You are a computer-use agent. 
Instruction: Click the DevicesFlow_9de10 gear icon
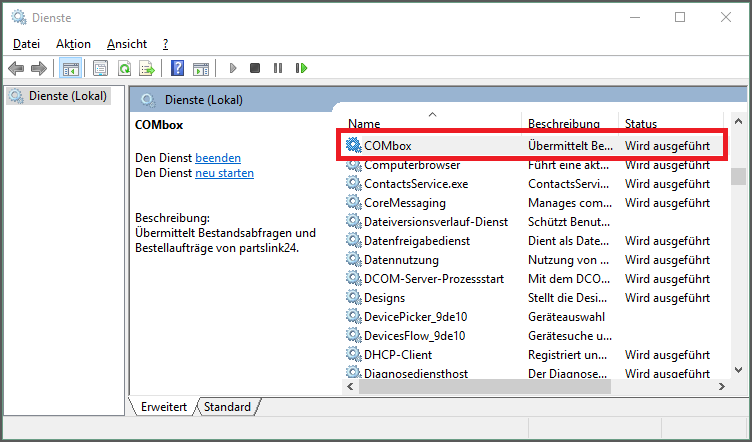(353, 336)
